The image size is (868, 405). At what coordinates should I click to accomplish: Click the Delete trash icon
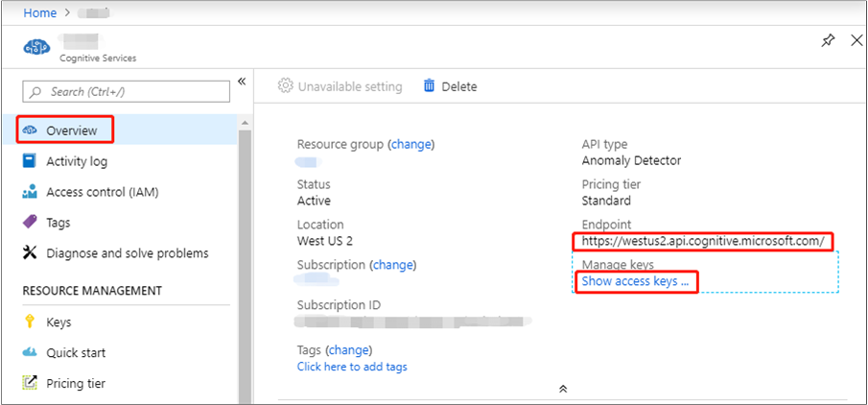coord(429,85)
